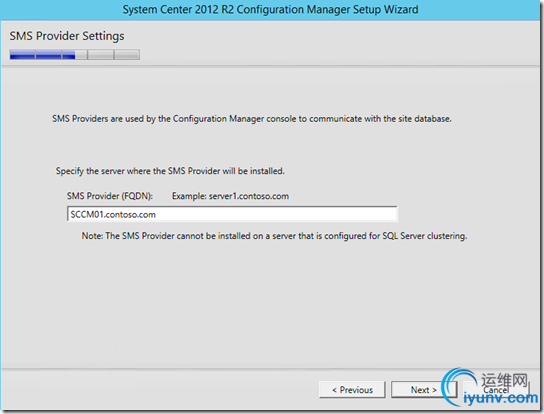Cancel the setup wizard
Screen dimensions: 544x414
pyautogui.click(x=496, y=390)
